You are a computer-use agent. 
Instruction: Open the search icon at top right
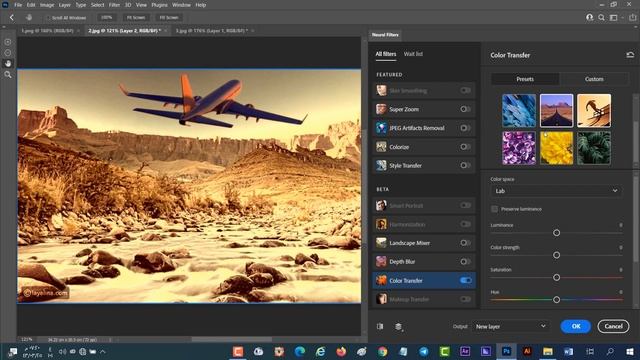pos(602,18)
